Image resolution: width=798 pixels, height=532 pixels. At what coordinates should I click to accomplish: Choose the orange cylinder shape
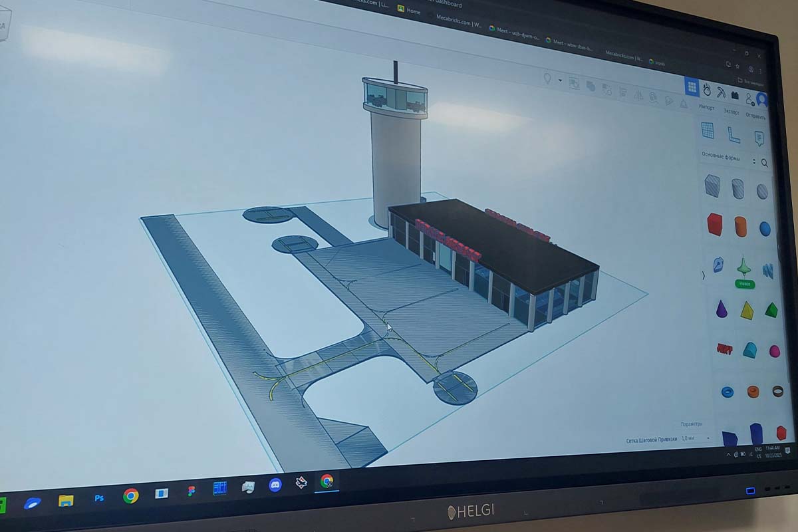[740, 226]
